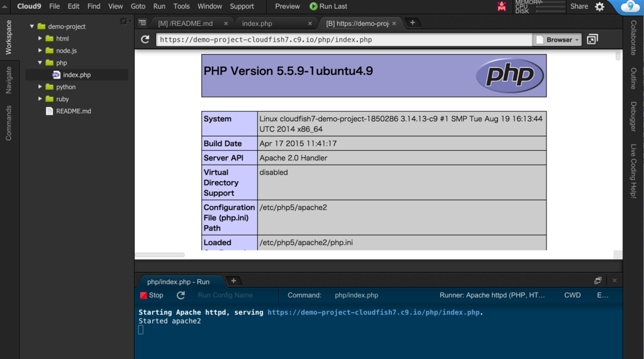Expand the ruby folder
This screenshot has width=644, height=359.
[x=40, y=99]
